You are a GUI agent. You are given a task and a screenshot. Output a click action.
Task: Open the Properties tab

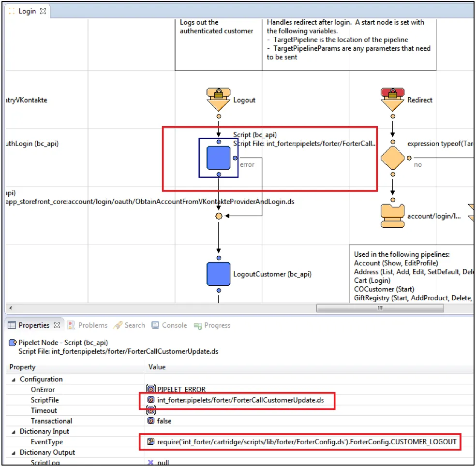[34, 325]
